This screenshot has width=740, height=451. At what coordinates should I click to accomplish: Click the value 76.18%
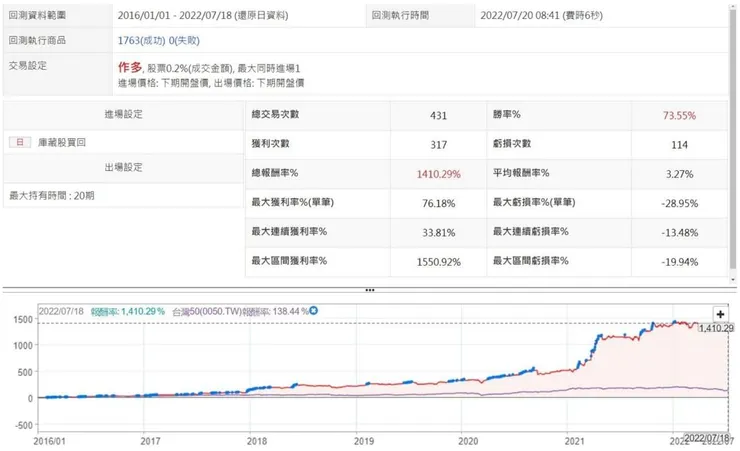[x=438, y=203]
